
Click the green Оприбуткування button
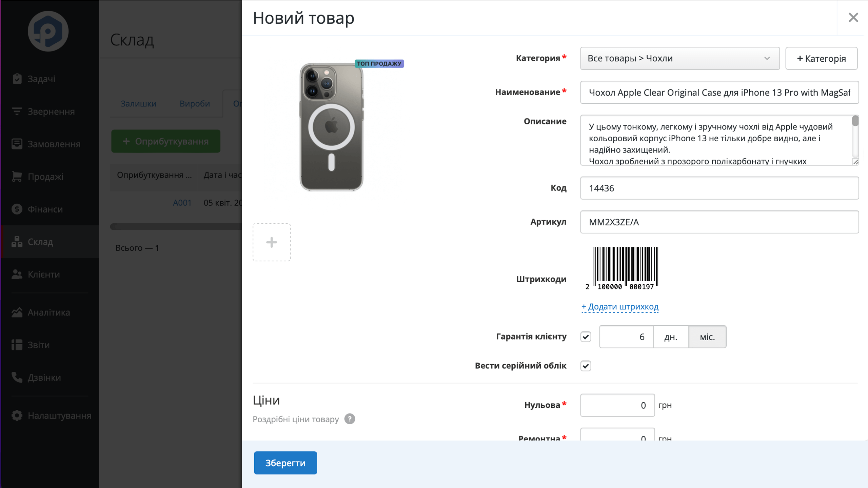click(166, 141)
